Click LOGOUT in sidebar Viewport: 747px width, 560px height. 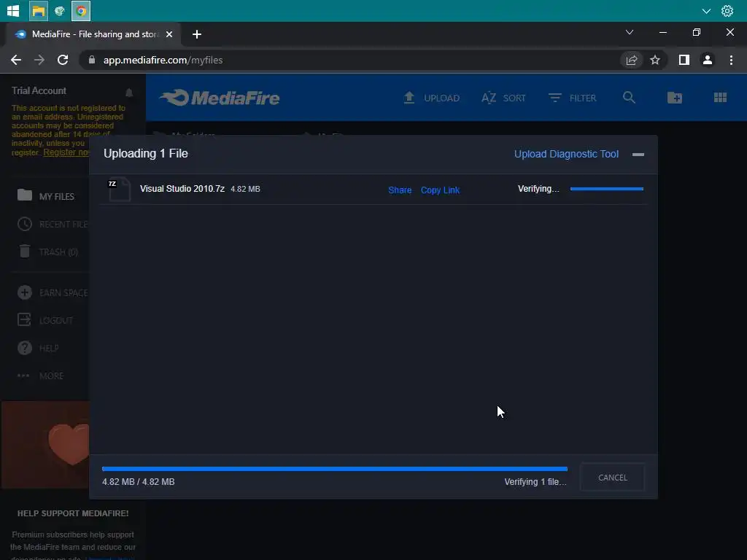(x=45, y=320)
